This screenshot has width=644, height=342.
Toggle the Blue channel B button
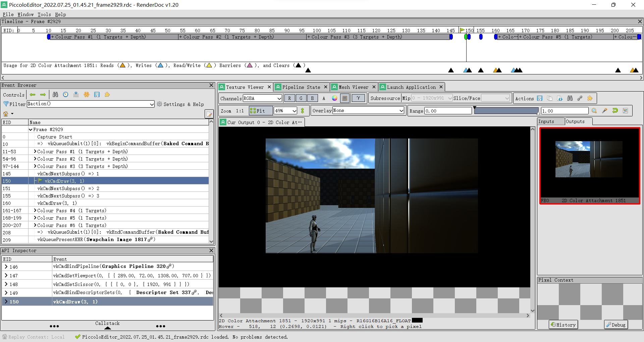tap(312, 98)
